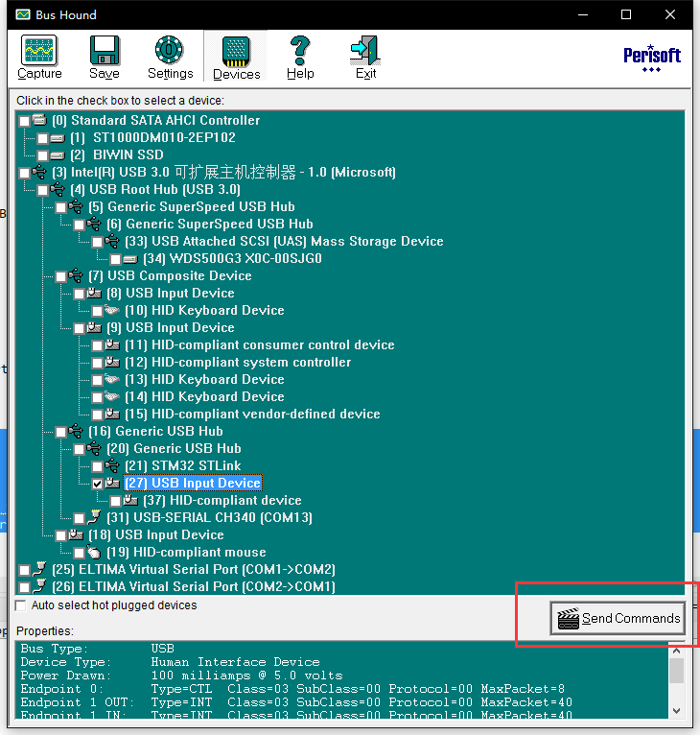Uncheck the [27] USB Input Device checkbox

click(x=97, y=484)
